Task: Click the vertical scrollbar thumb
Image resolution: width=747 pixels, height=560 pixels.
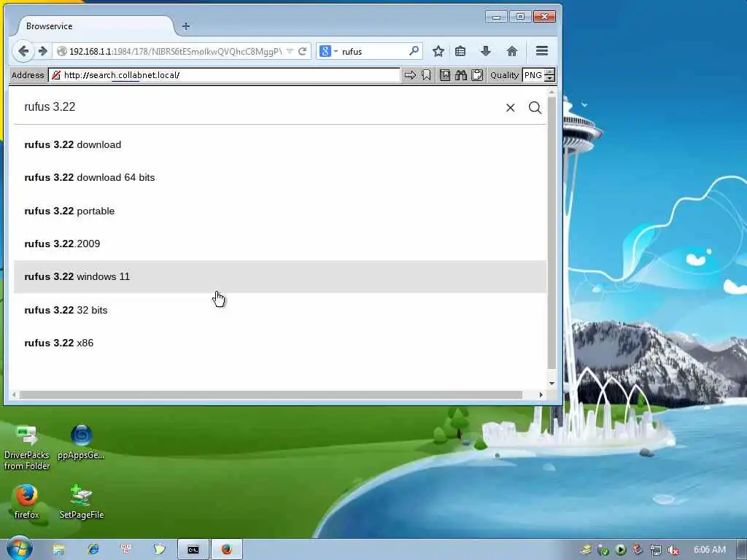Action: coord(551,233)
